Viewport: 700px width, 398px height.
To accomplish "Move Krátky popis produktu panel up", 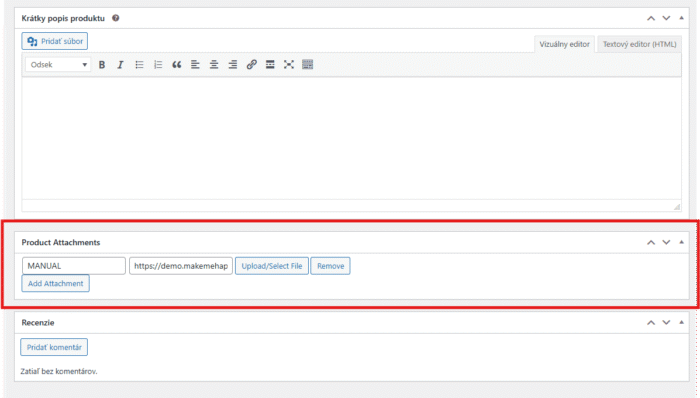I will [651, 18].
